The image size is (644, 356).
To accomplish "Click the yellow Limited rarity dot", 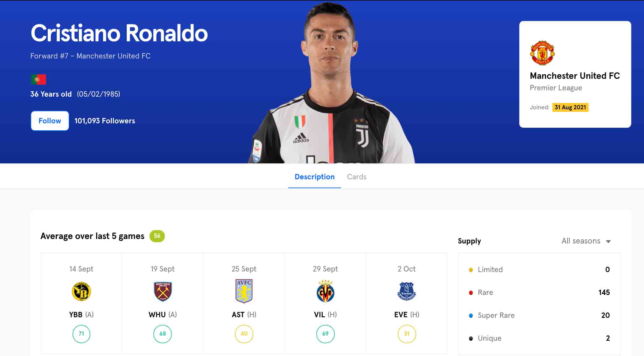I will [x=471, y=270].
